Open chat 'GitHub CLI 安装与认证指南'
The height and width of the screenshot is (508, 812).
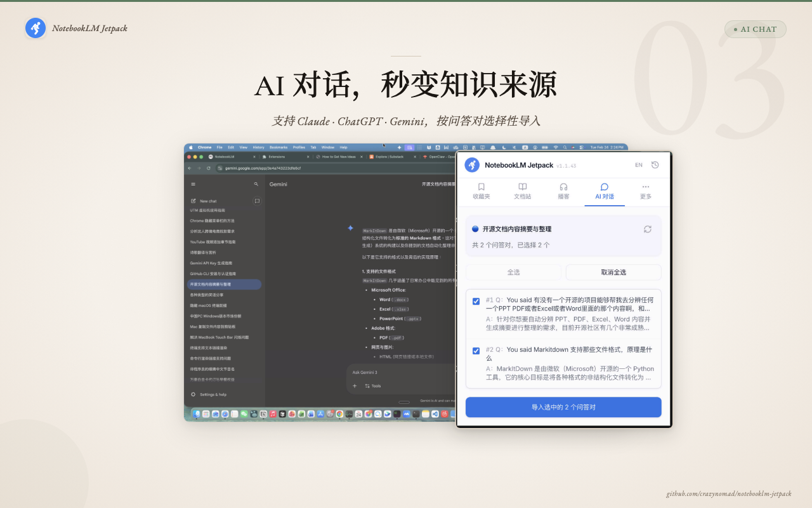(x=213, y=274)
